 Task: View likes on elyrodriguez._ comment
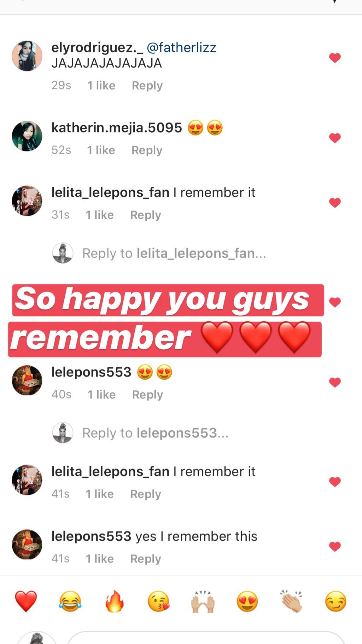tap(101, 86)
